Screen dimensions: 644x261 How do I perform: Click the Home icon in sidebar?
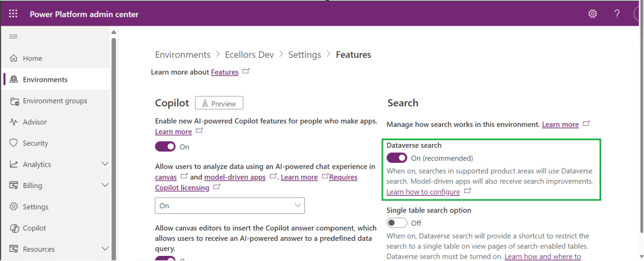(14, 58)
